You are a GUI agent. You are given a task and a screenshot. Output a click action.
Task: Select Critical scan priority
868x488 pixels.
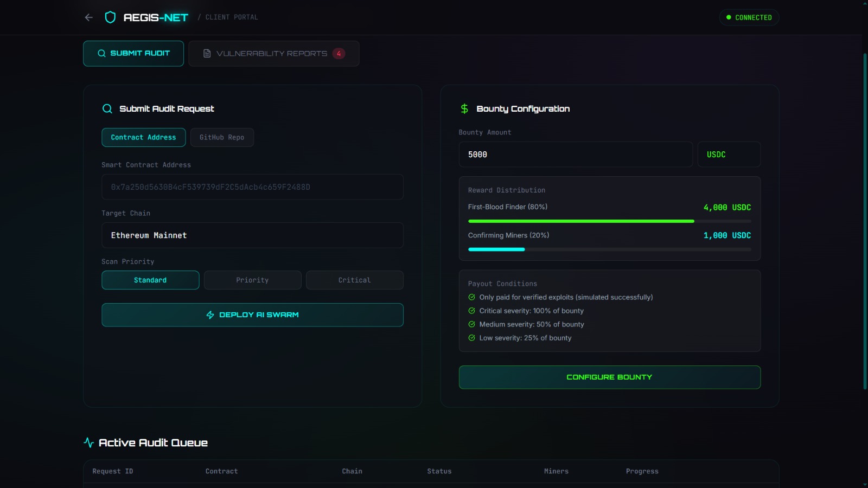point(354,280)
